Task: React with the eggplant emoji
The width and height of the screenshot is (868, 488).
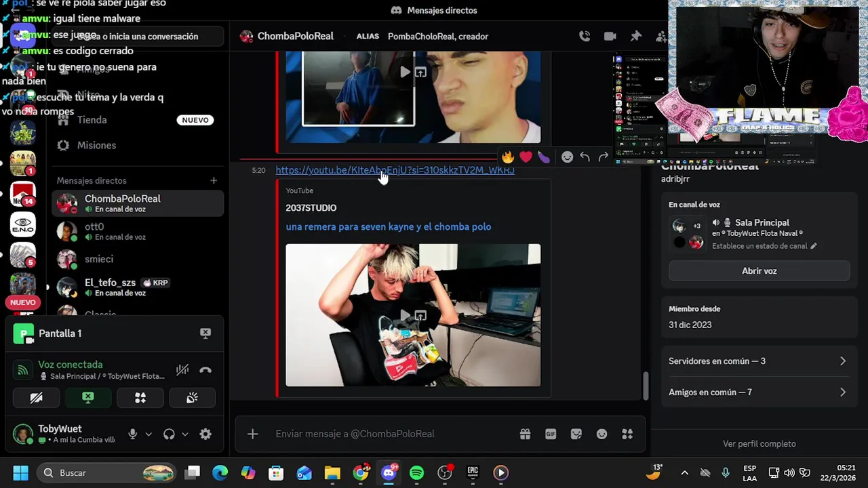Action: 544,157
